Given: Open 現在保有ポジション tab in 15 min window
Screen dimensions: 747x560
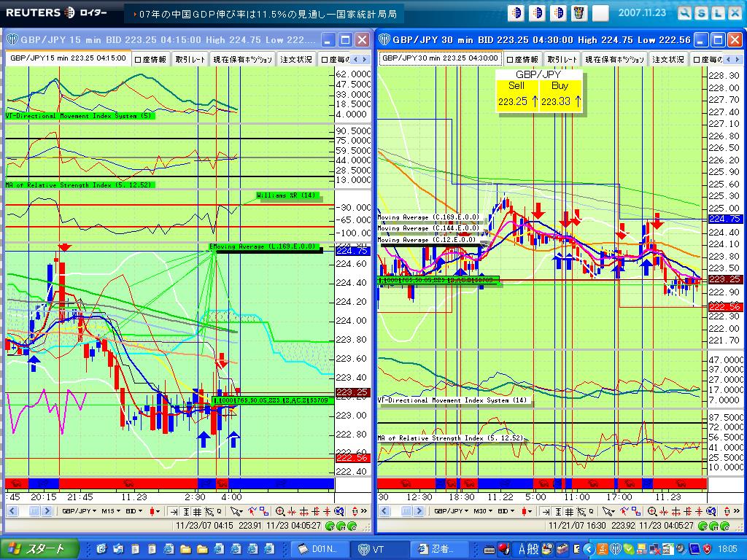Looking at the screenshot, I should click(x=242, y=59).
